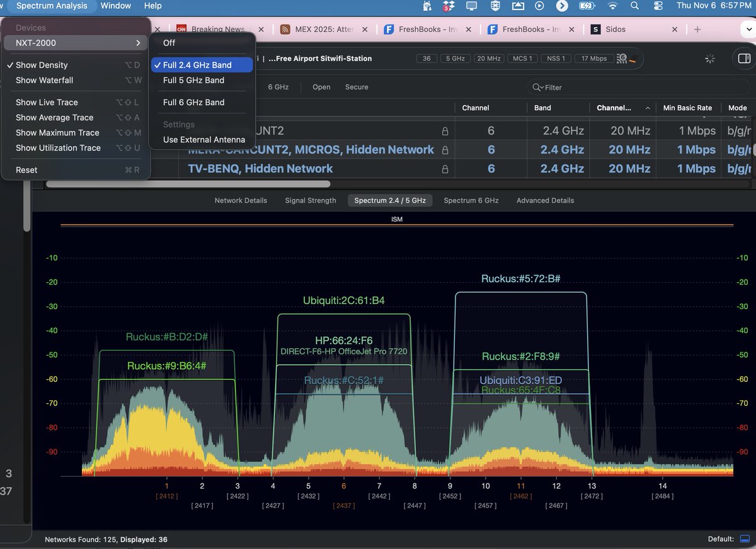Open the display mirroring menu bar icon
The height and width of the screenshot is (549, 756).
coord(471,6)
